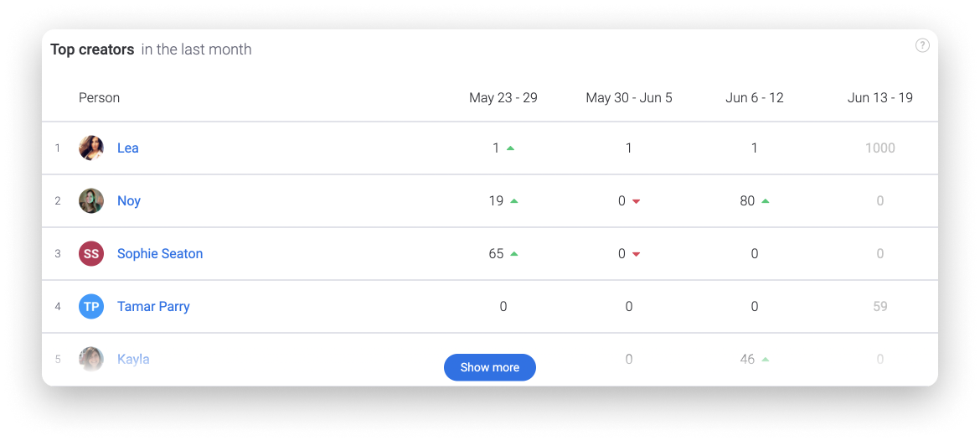This screenshot has height=441, width=980.
Task: Click the May 30 - Jun 5 column header
Action: (629, 97)
